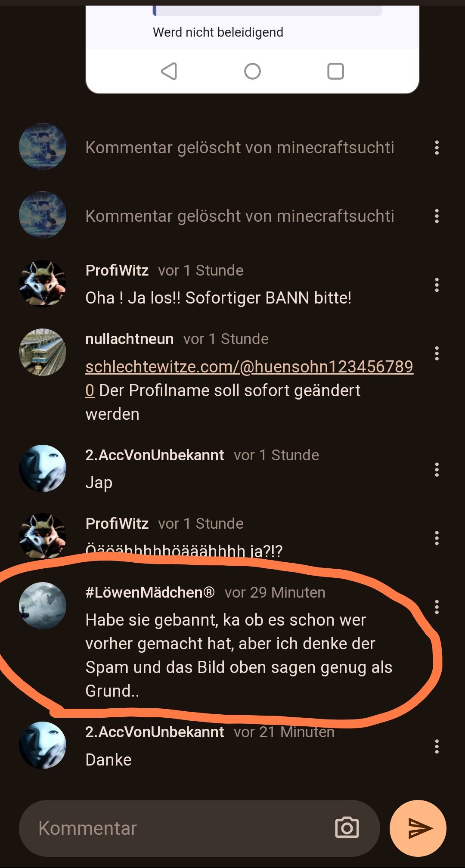The height and width of the screenshot is (868, 465).
Task: Open three-dot menu for ProfiWitz BANN comment
Action: 437,285
